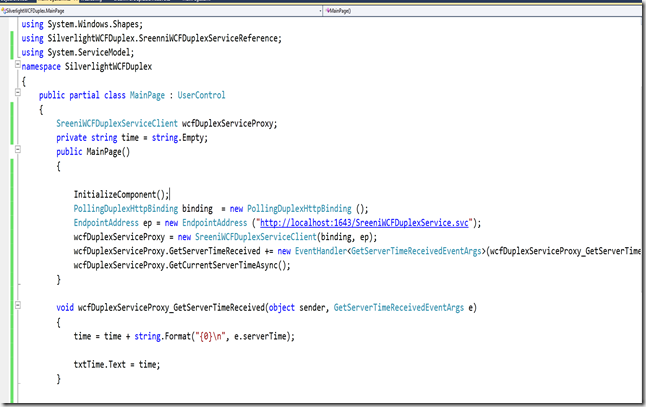Screen dimensions: 646x407
Task: Click the localhost:1643 SreeniWCFDuplexService.svc URL
Action: pos(364,223)
